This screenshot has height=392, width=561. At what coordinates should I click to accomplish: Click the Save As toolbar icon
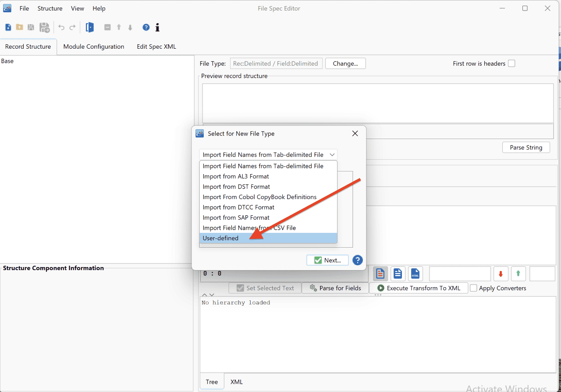44,28
